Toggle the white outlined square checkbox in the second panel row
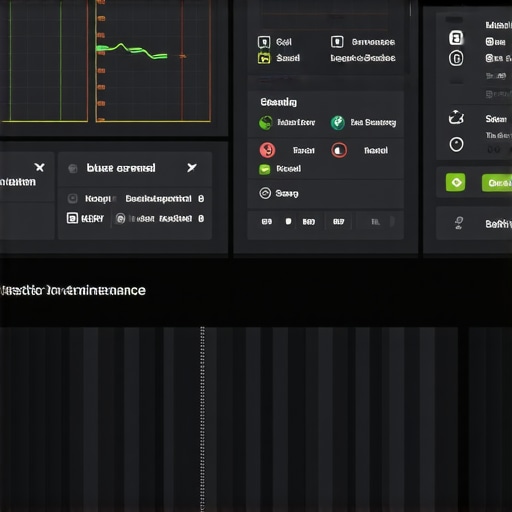Screen dimensions: 512x512 click(72, 218)
